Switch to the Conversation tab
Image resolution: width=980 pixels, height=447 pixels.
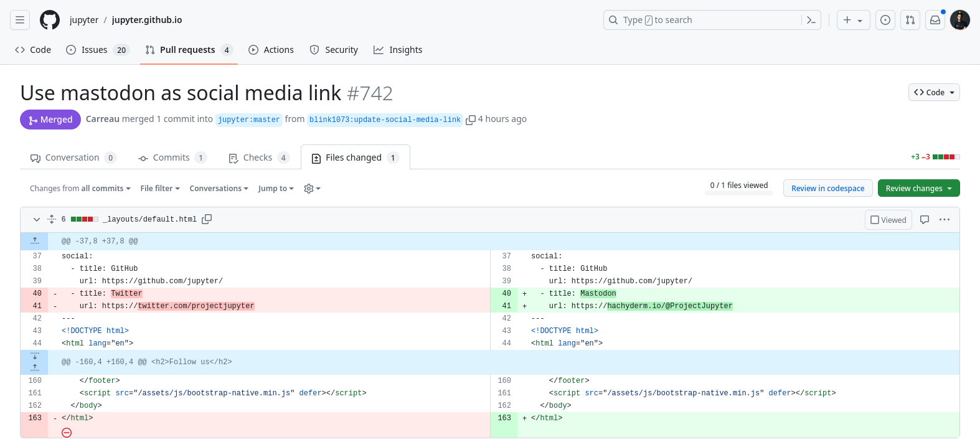[73, 158]
